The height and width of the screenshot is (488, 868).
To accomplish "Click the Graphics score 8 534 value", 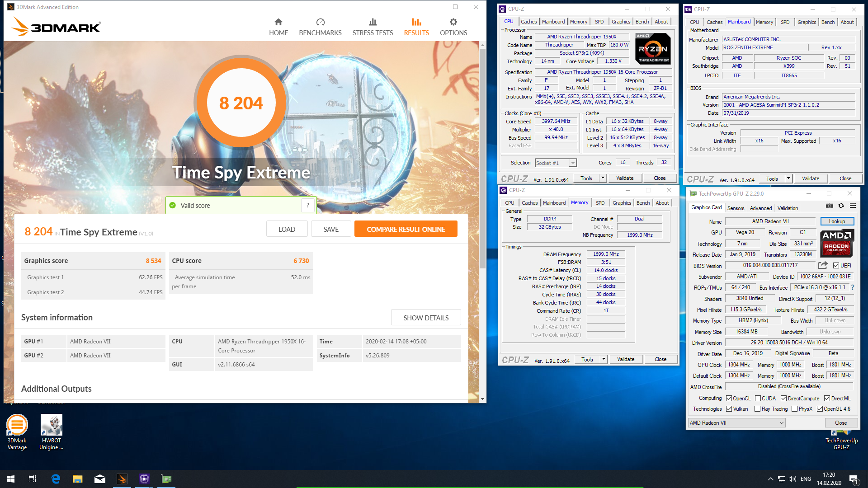I will pos(153,261).
